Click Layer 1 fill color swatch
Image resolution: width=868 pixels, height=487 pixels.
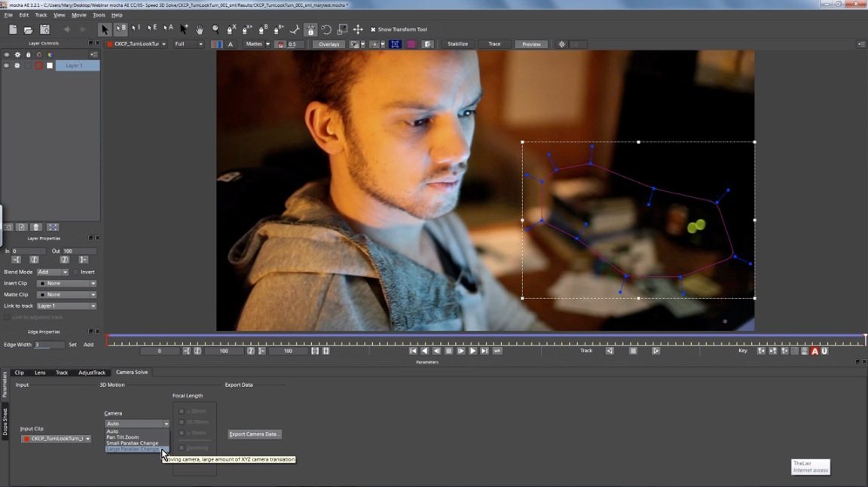50,65
